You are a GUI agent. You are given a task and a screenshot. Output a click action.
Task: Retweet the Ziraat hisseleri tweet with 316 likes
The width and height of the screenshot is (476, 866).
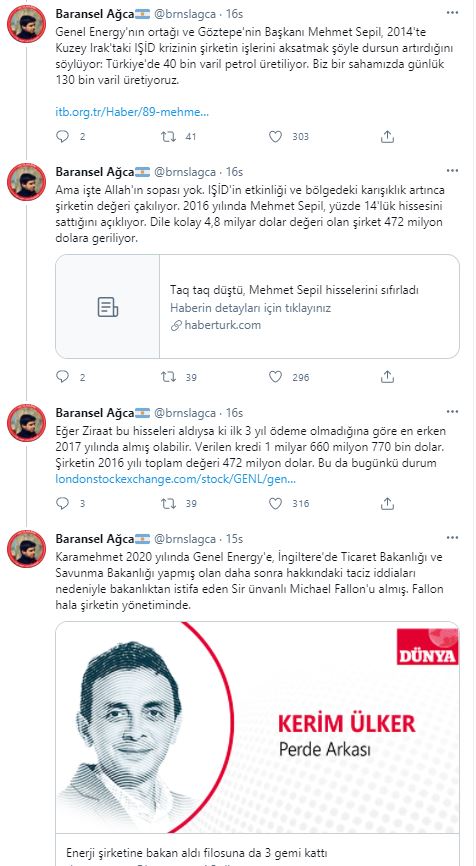pyautogui.click(x=168, y=503)
